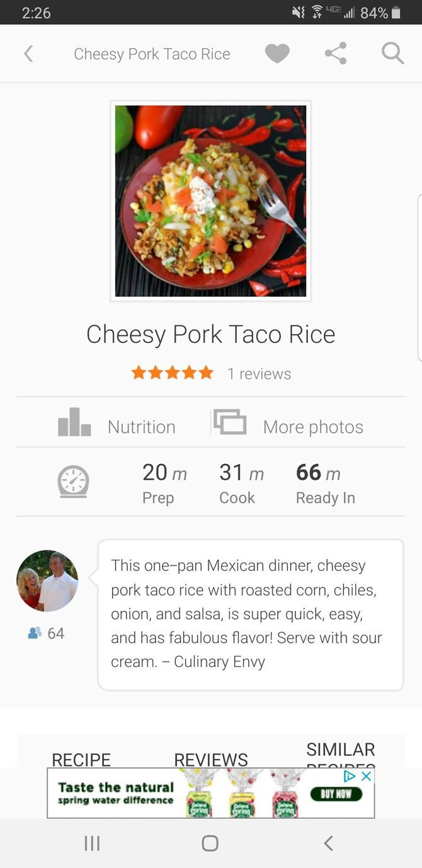This screenshot has width=422, height=868.
Task: Tap the BUY NOW ad button
Action: coord(337,793)
